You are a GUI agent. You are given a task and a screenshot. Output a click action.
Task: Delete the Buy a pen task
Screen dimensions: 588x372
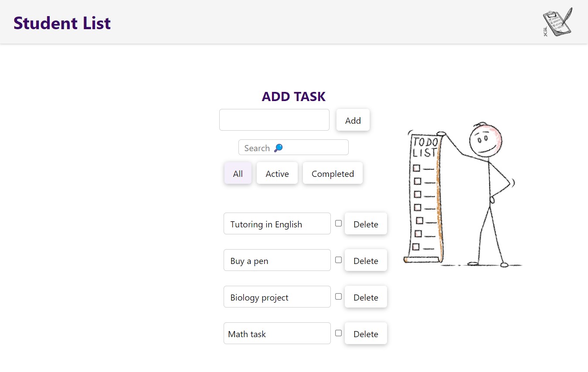(366, 260)
